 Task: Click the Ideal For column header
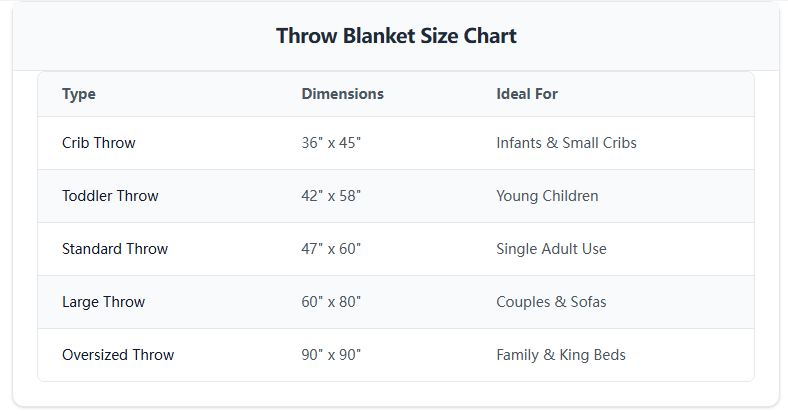[x=527, y=94]
